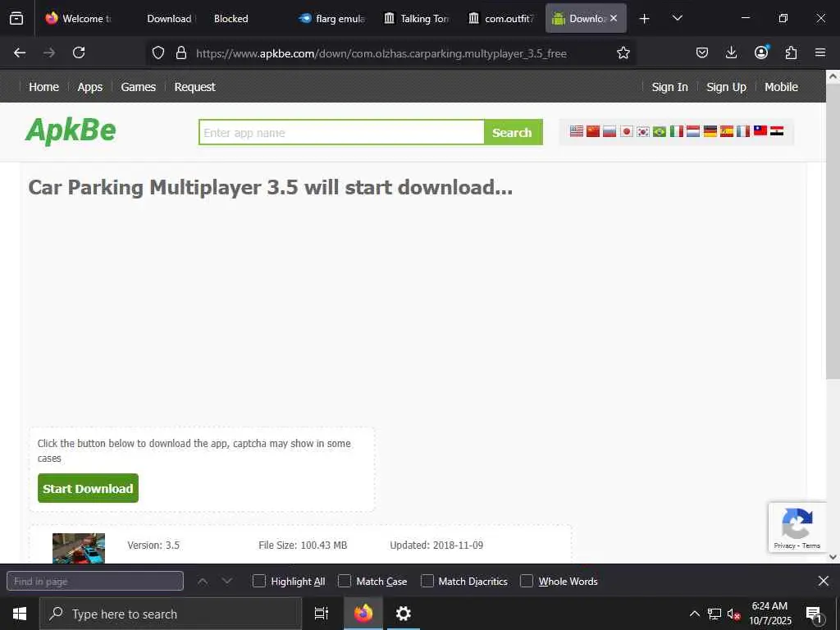The width and height of the screenshot is (840, 630).
Task: Open Task View on the taskbar
Action: click(321, 614)
